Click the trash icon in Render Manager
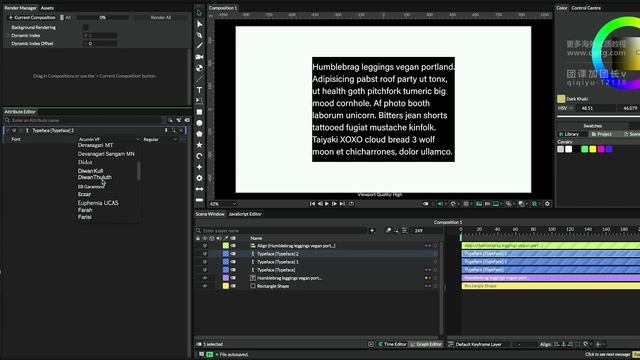 point(62,18)
